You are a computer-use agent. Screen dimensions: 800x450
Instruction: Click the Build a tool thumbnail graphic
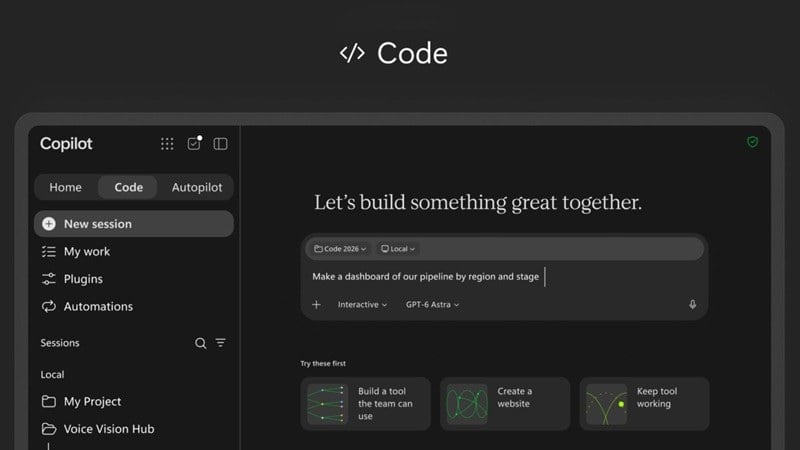(x=327, y=404)
